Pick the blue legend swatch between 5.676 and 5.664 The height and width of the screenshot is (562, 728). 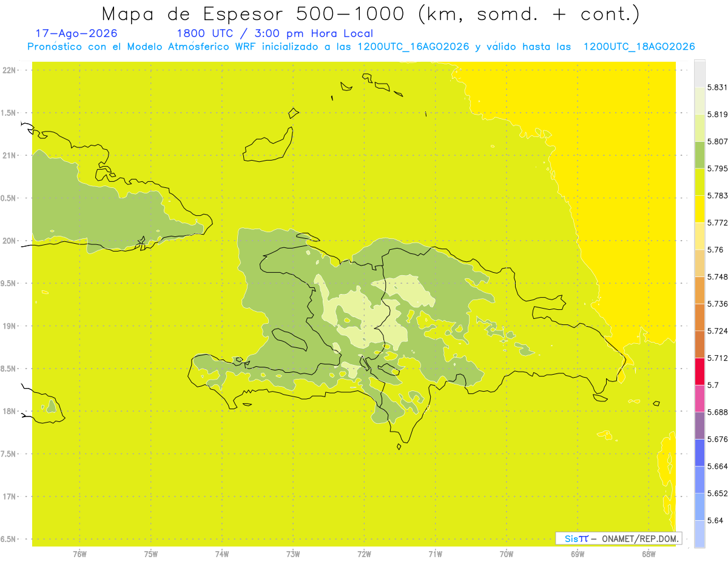point(699,452)
